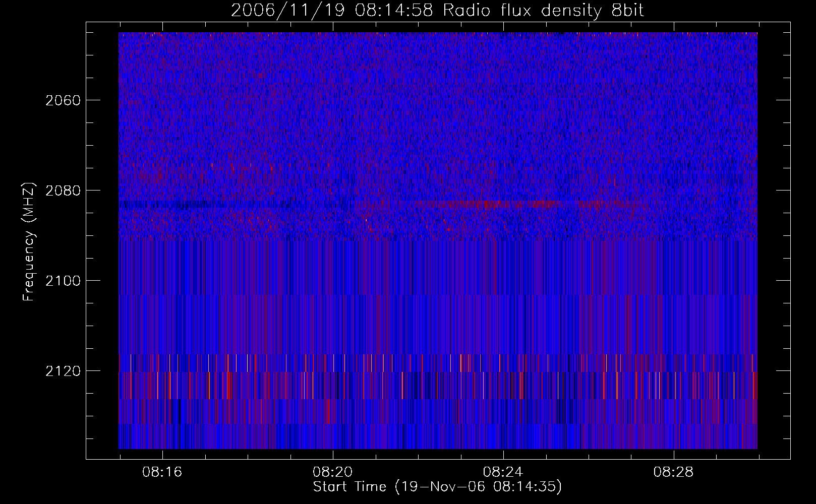Click the 2120 frequency tick label
This screenshot has width=816, height=504.
(63, 371)
